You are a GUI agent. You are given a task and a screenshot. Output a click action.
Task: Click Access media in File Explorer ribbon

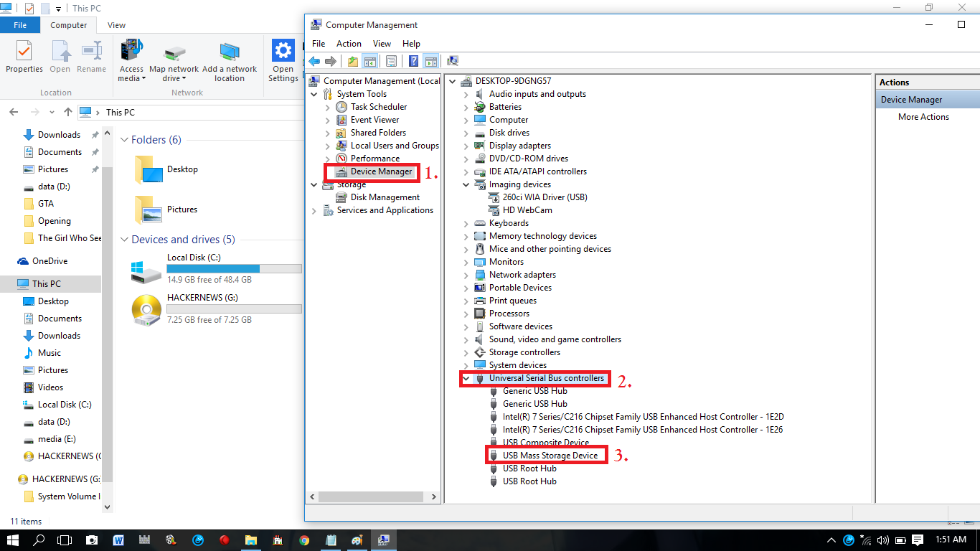[x=132, y=61]
